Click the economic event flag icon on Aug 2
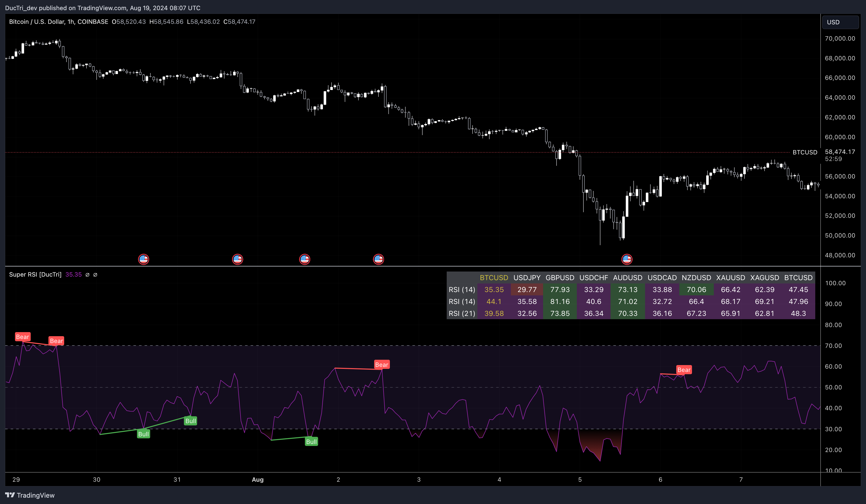The image size is (866, 504). pos(378,259)
